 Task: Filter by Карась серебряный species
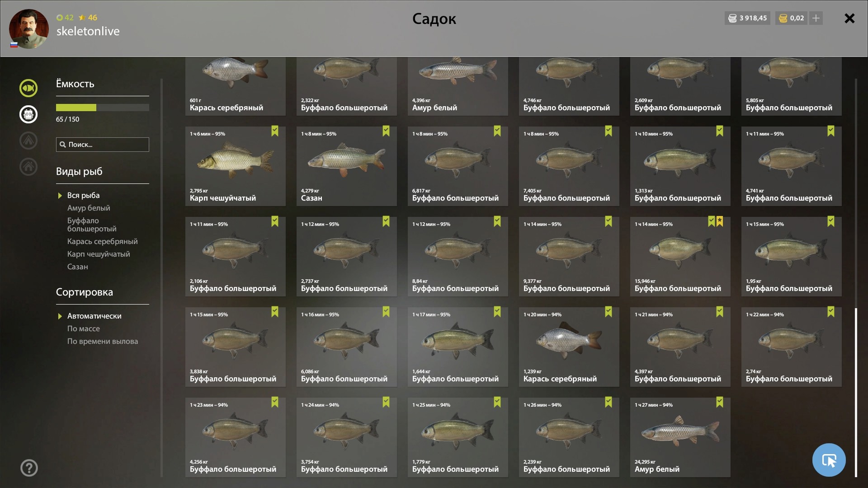click(x=103, y=241)
